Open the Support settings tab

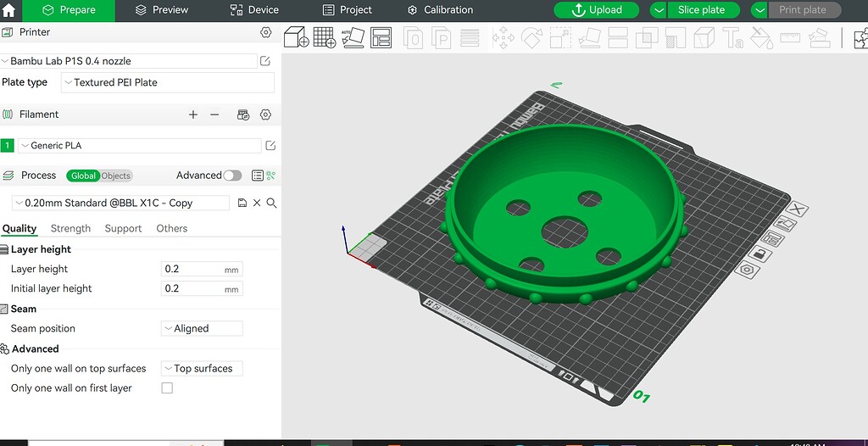123,228
